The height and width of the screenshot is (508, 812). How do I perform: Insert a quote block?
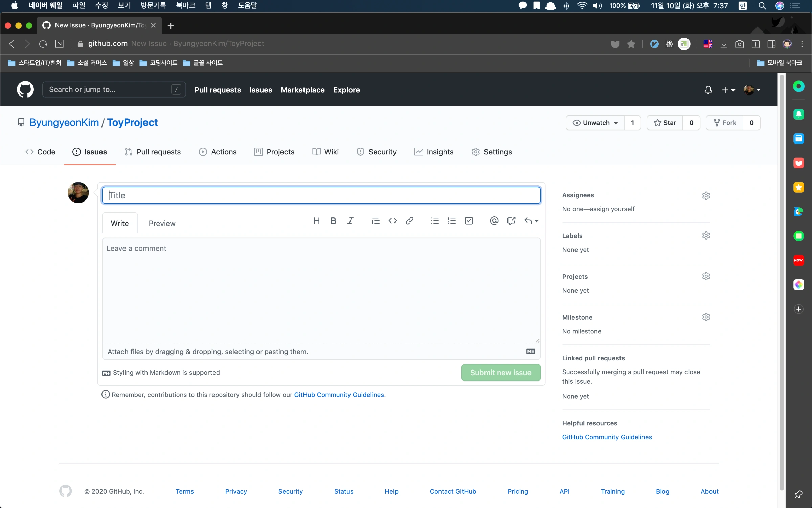point(376,221)
